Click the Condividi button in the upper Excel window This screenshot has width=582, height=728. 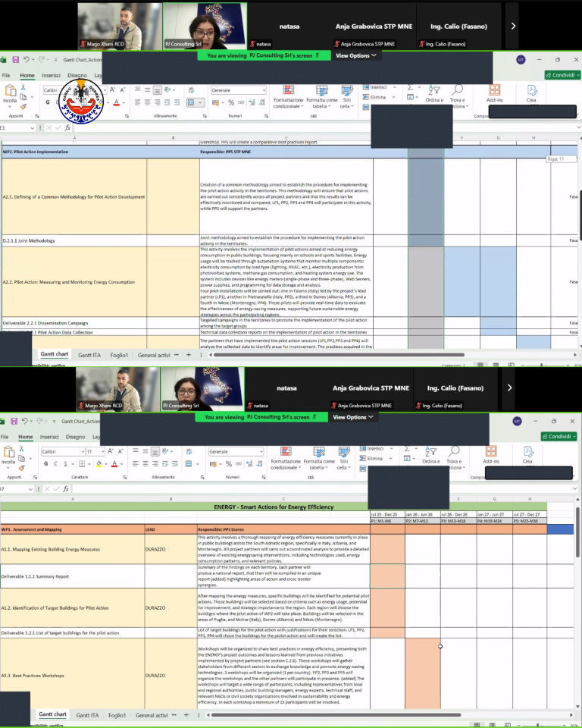tap(562, 75)
